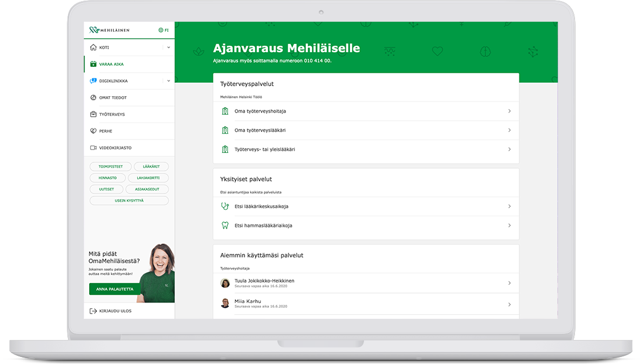
Task: Expand the Koti menu chevron
Action: coord(169,47)
